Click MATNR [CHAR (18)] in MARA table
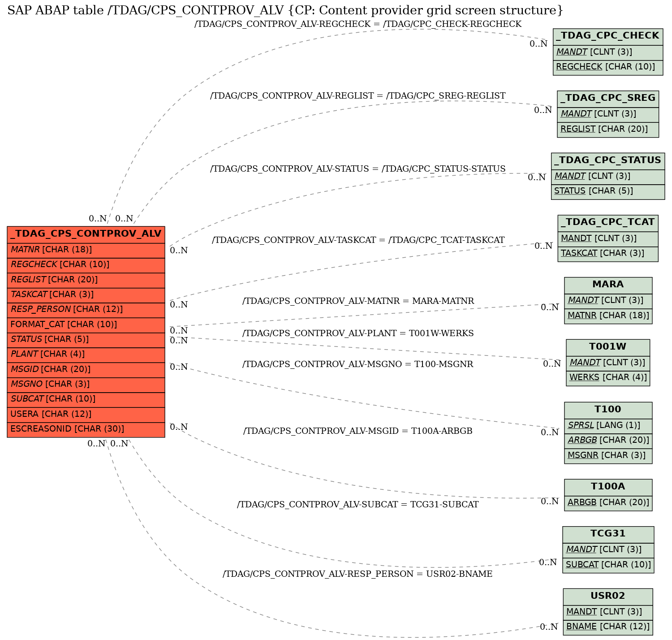 608,316
